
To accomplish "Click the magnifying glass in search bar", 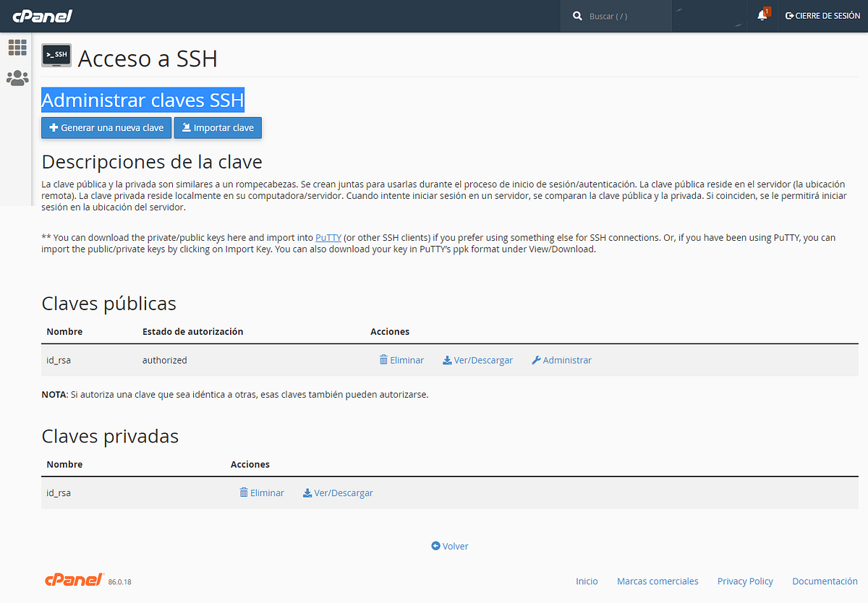I will tap(577, 15).
